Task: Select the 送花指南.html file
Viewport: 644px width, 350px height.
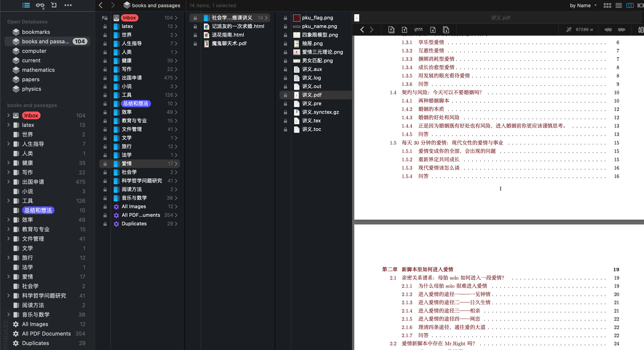Action: (x=228, y=35)
